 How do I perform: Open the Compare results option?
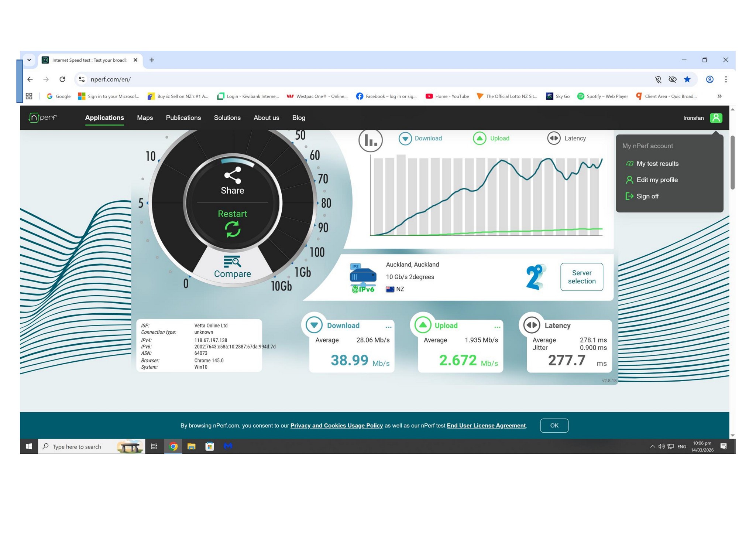click(233, 267)
